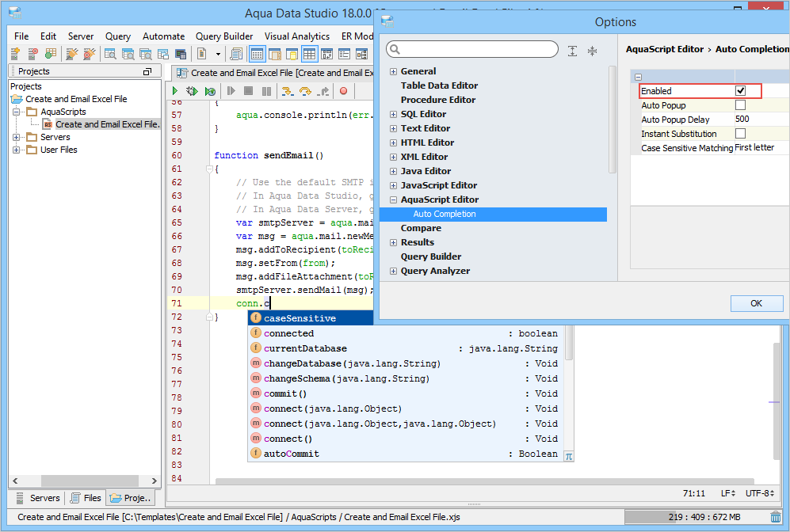Uncheck the Enabled auto completion checkbox
The height and width of the screenshot is (532, 790).
pos(740,91)
